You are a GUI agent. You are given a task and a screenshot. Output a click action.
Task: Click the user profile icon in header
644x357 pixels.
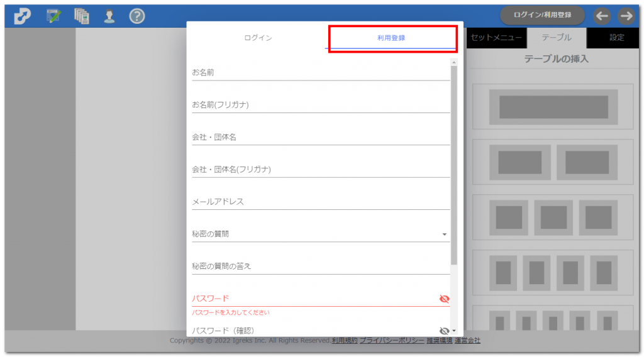tap(109, 16)
